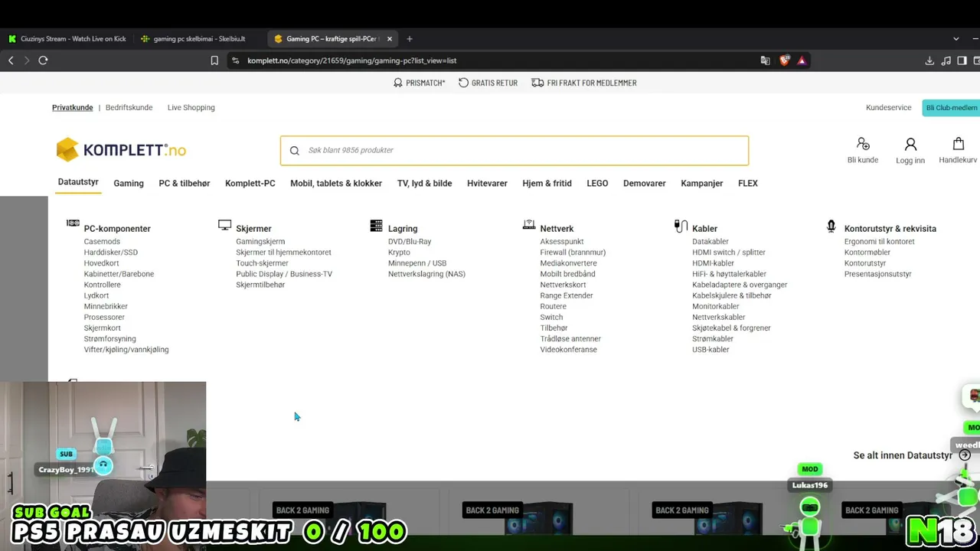Bookmark this page
980x551 pixels.
tap(214, 60)
